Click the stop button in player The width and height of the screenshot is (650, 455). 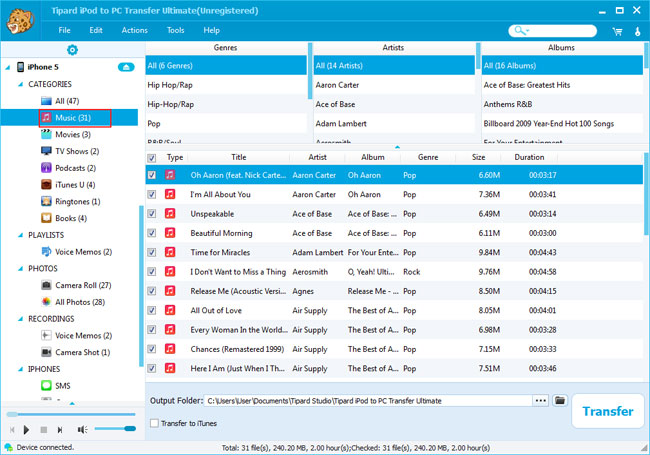(x=44, y=430)
